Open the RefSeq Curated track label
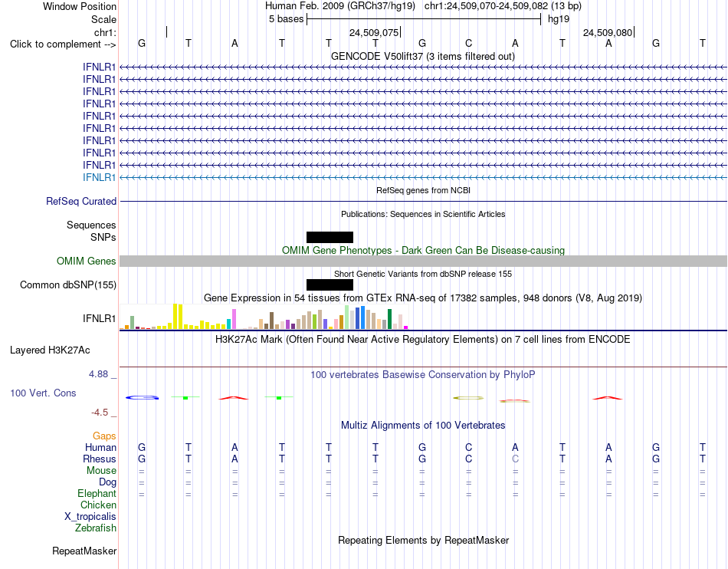 (x=80, y=201)
